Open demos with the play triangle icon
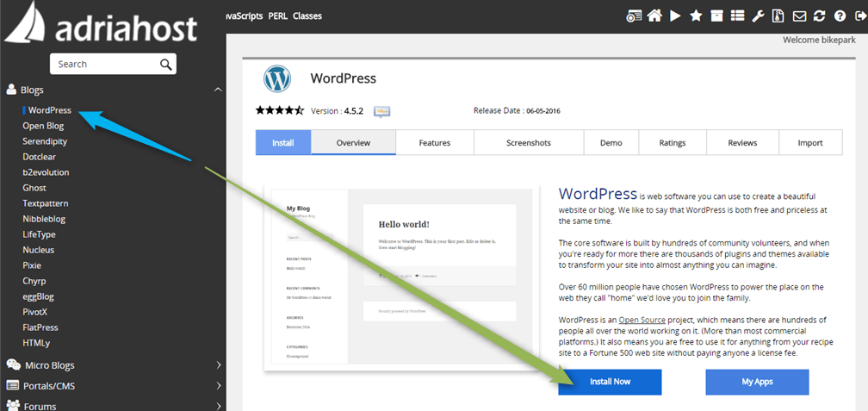The image size is (868, 411). (x=675, y=16)
